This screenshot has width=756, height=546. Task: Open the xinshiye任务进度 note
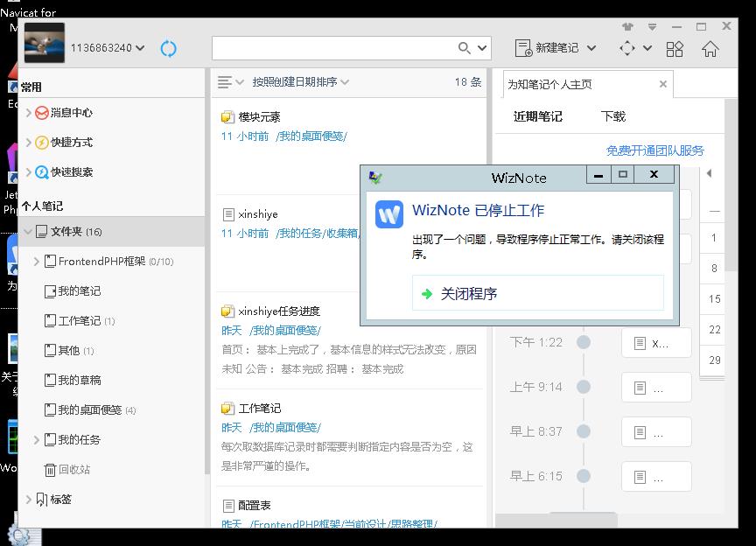349,340
